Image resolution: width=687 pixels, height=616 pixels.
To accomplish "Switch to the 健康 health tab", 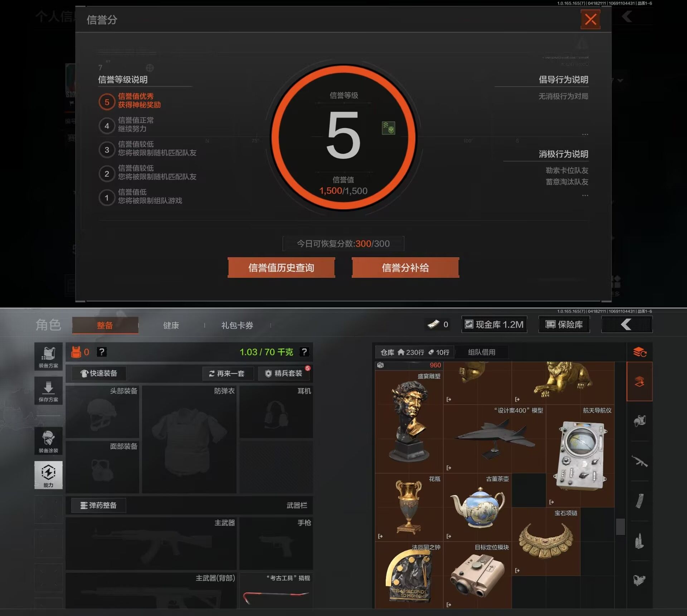I will [171, 325].
